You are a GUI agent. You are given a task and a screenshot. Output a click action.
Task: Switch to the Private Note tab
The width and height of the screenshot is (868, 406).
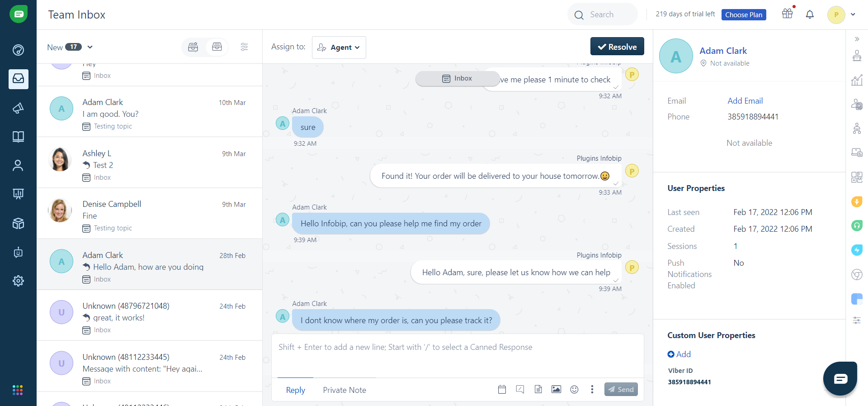coord(344,390)
